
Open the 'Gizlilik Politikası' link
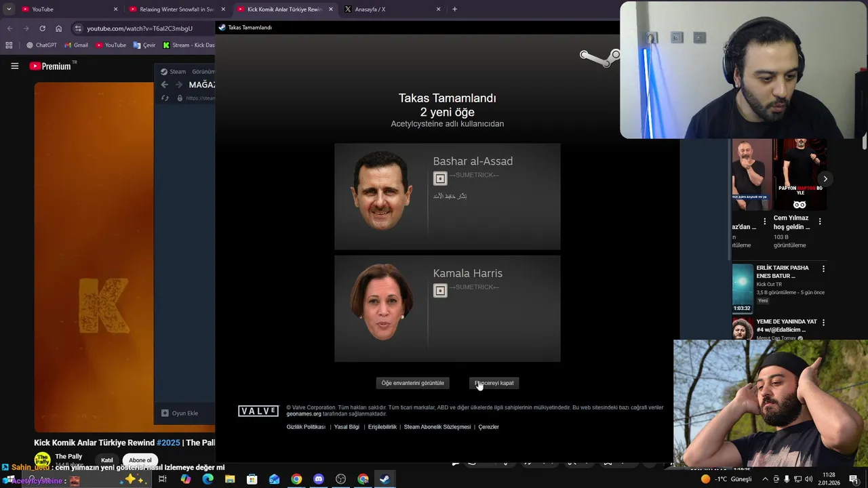click(x=306, y=427)
